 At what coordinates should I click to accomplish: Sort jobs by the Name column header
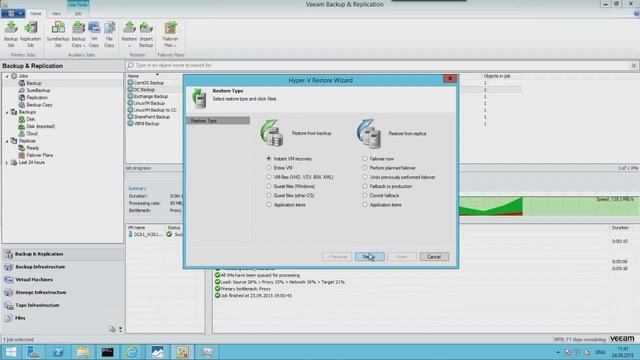click(133, 76)
